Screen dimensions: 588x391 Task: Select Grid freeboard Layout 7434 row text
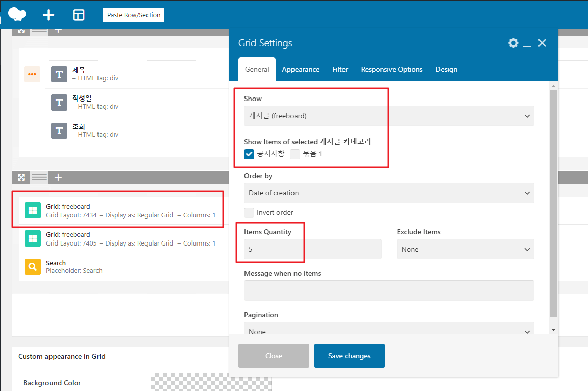(x=130, y=211)
